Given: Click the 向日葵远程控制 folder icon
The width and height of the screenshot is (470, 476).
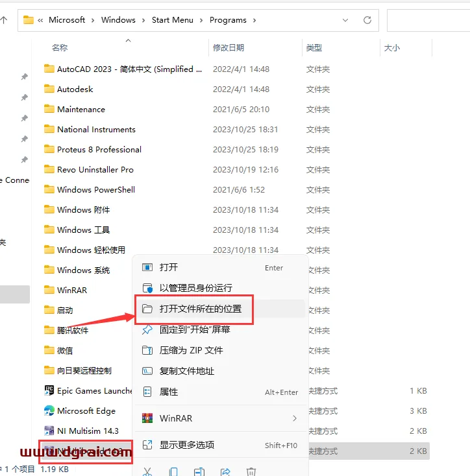Looking at the screenshot, I should pos(49,370).
